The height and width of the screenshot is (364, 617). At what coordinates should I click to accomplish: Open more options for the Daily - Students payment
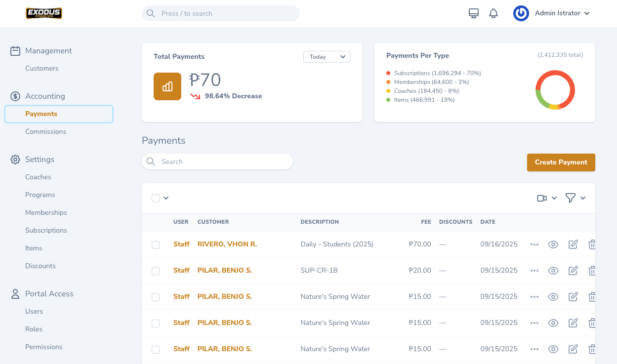[x=534, y=244]
